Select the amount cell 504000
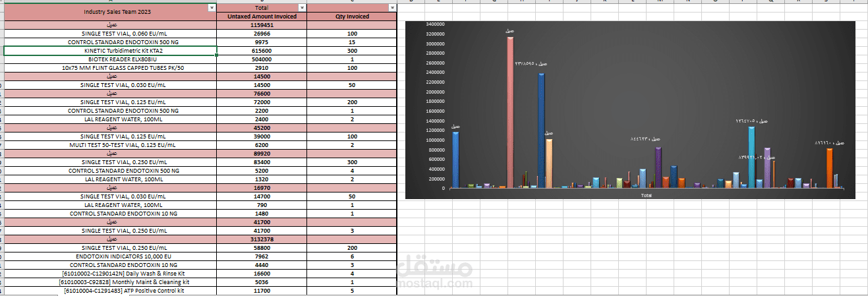This screenshot has height=296, width=868. pos(262,59)
